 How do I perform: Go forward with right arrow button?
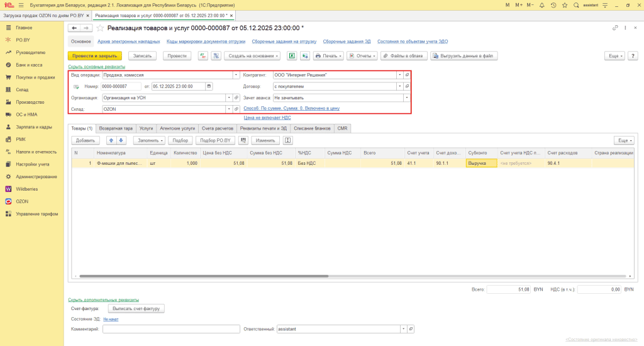(86, 28)
